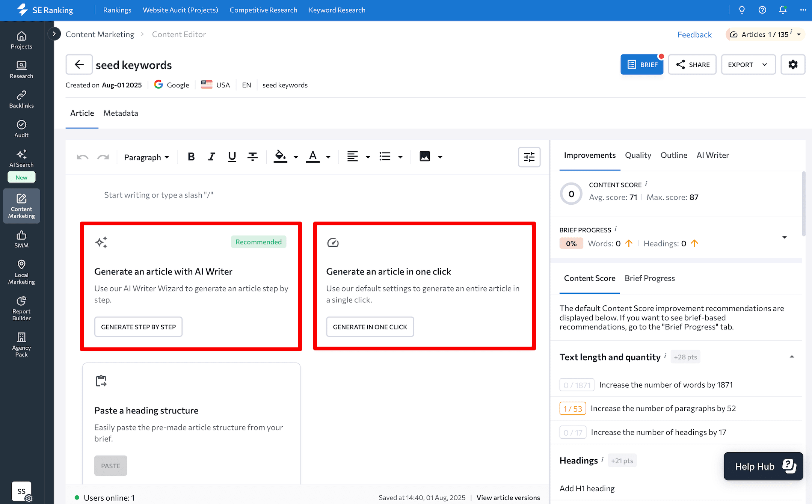The width and height of the screenshot is (812, 504).
Task: Apply the fill highlight color
Action: point(280,157)
